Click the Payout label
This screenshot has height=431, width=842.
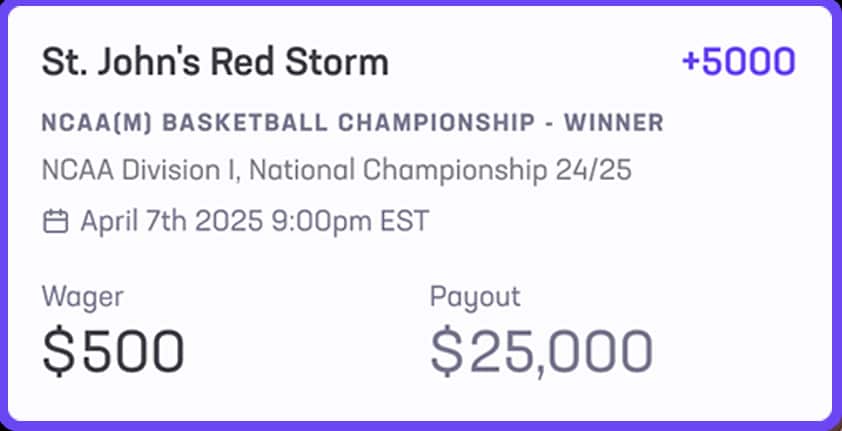475,296
